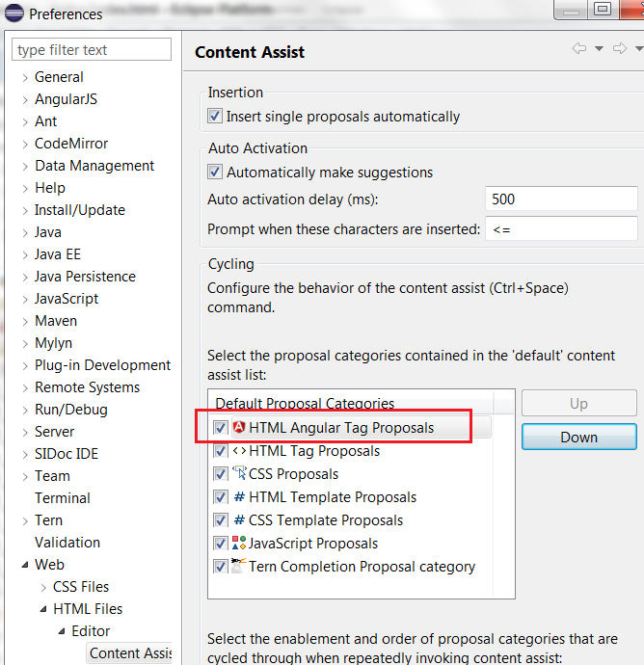Viewport: 644px width, 665px height.
Task: Click the Angular icon beside HTML Angular Tag Proposals
Action: tap(239, 427)
